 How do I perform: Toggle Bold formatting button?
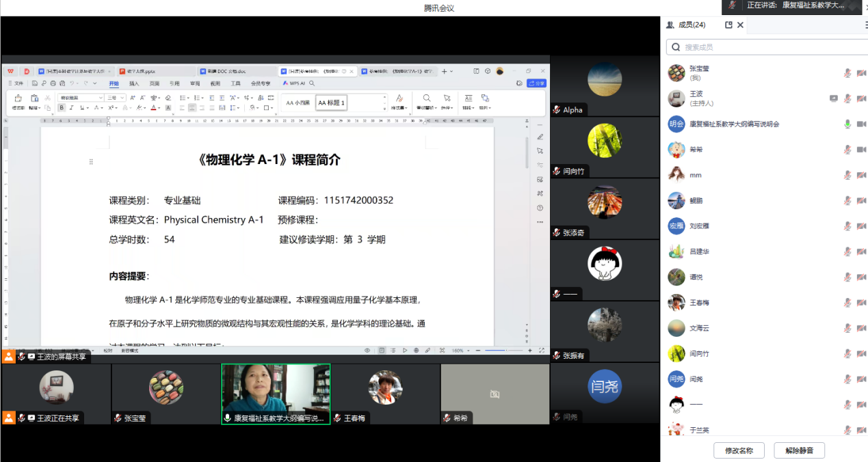[x=62, y=107]
